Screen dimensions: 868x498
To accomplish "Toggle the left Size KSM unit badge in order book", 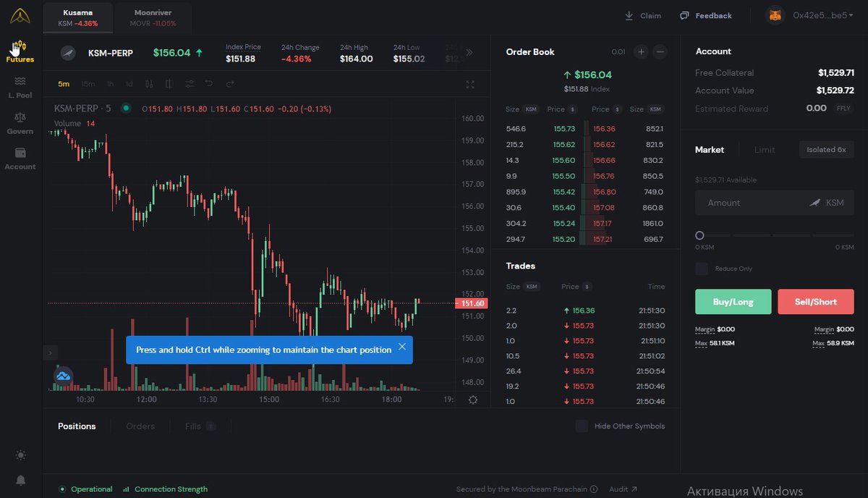I will click(x=531, y=109).
